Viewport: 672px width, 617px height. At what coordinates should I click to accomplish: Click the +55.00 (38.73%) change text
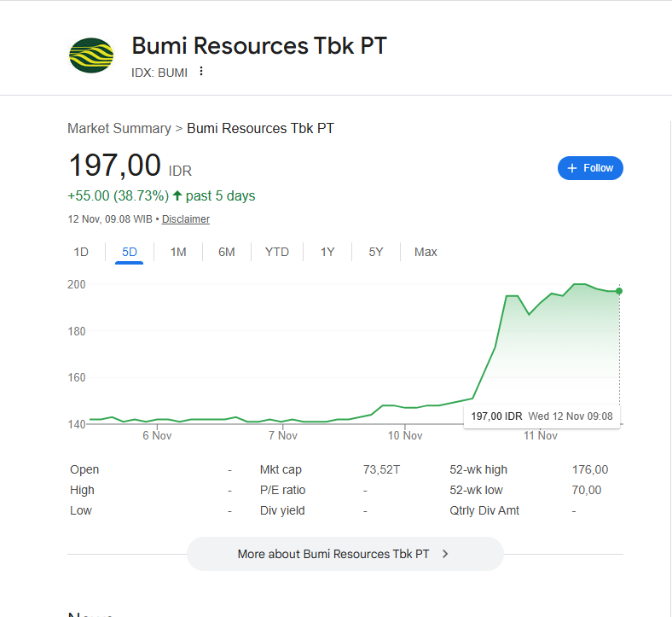(119, 196)
